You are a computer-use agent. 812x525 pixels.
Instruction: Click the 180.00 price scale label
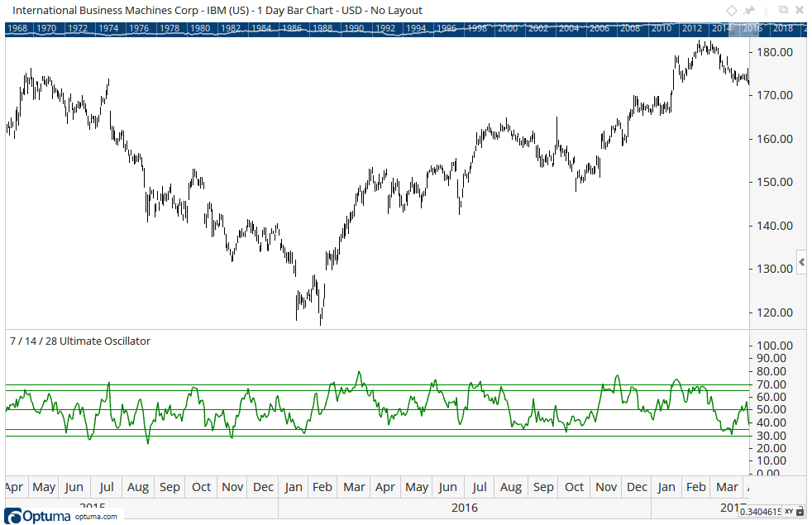(x=775, y=52)
